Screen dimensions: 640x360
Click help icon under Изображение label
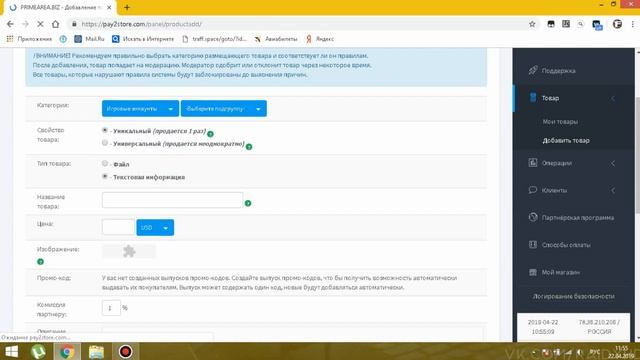pos(40,262)
